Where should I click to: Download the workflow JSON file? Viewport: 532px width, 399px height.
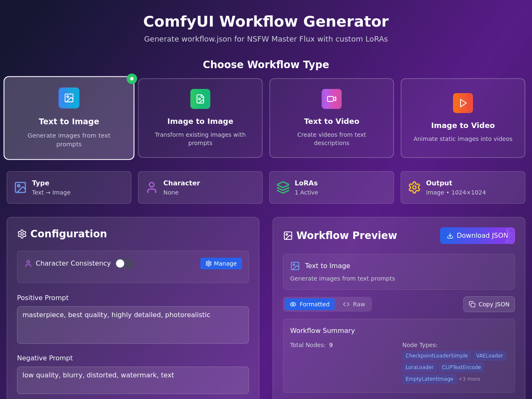[x=478, y=236]
